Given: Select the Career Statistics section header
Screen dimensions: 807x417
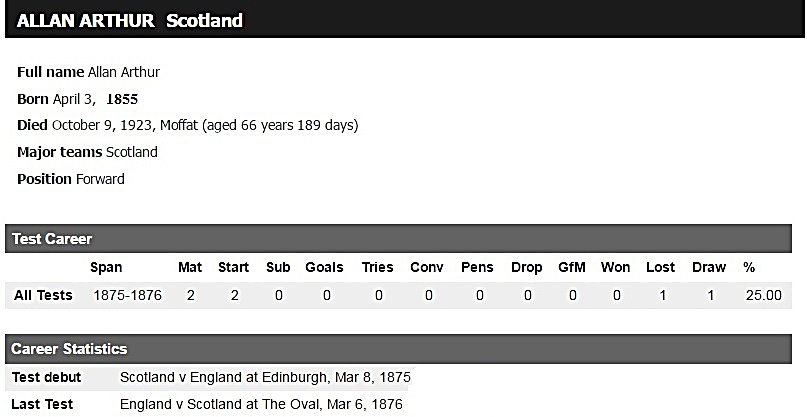Looking at the screenshot, I should pos(69,349).
